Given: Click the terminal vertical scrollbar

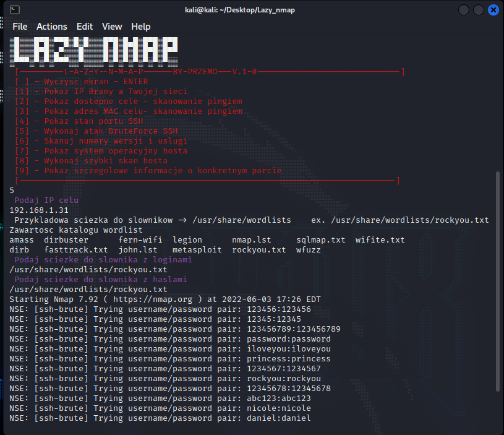Looking at the screenshot, I should 498,282.
